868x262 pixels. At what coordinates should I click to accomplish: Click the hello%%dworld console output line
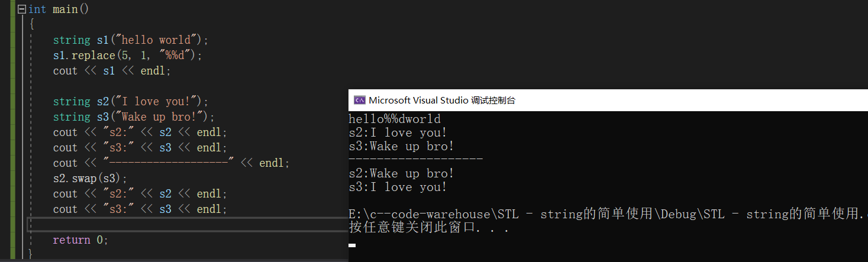click(395, 119)
